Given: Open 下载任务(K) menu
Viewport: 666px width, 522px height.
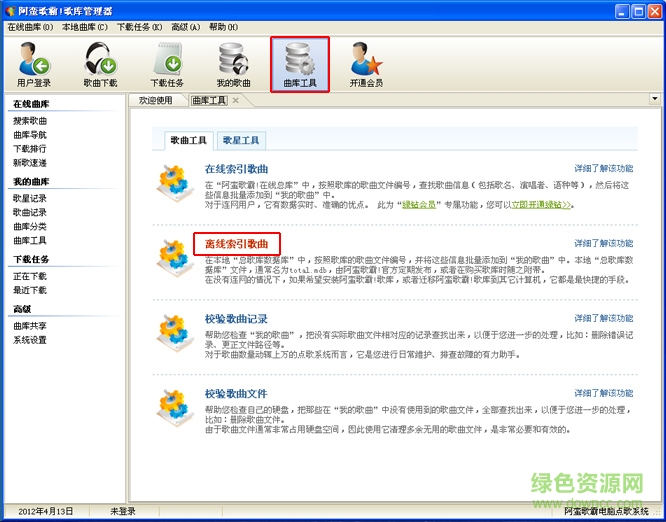Looking at the screenshot, I should (140, 27).
